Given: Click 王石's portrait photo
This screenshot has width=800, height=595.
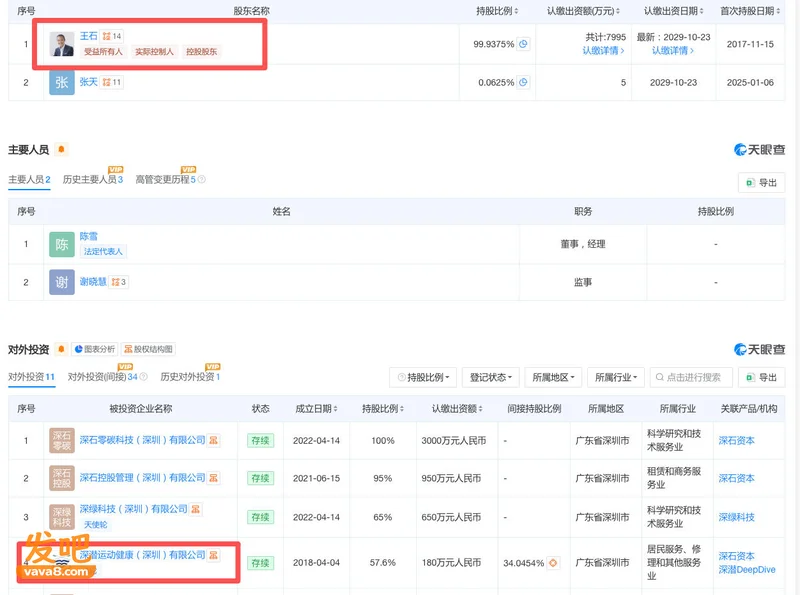Looking at the screenshot, I should pos(62,44).
